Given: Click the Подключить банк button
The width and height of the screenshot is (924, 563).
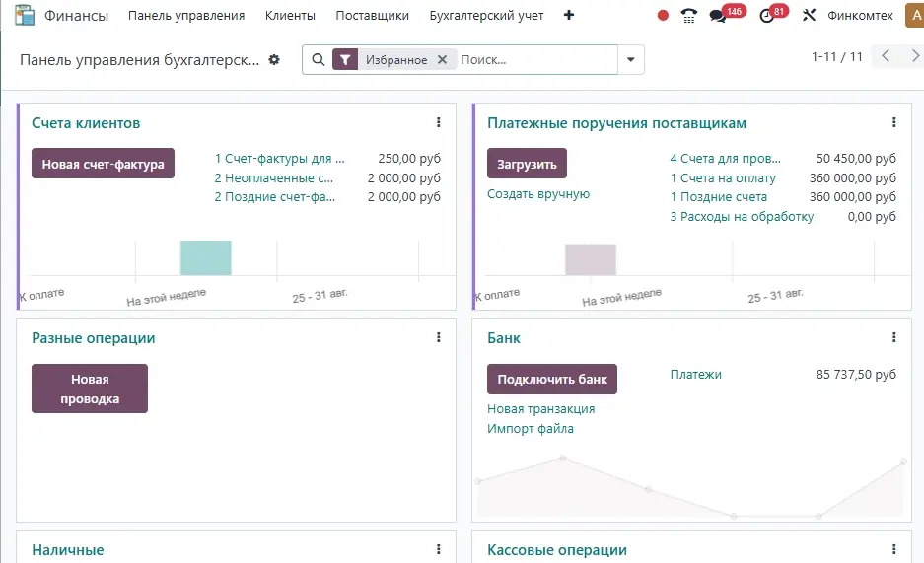Looking at the screenshot, I should [551, 379].
